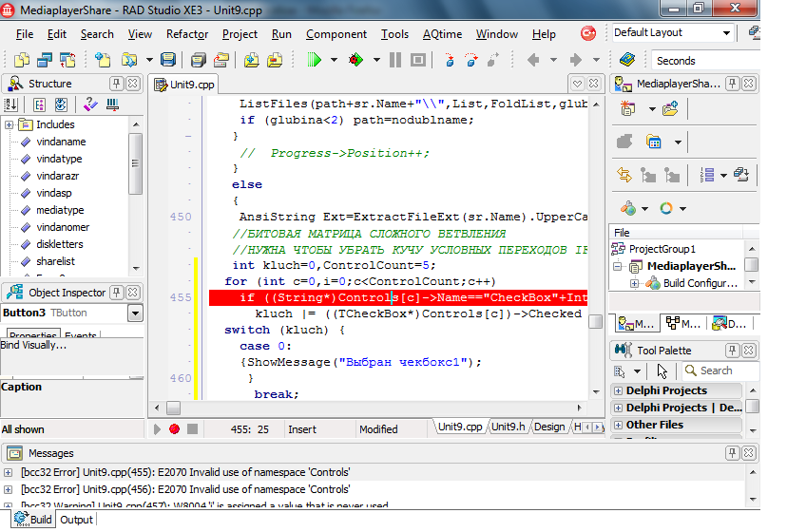
Task: Expand the Includes node in Structure
Action: 9,124
